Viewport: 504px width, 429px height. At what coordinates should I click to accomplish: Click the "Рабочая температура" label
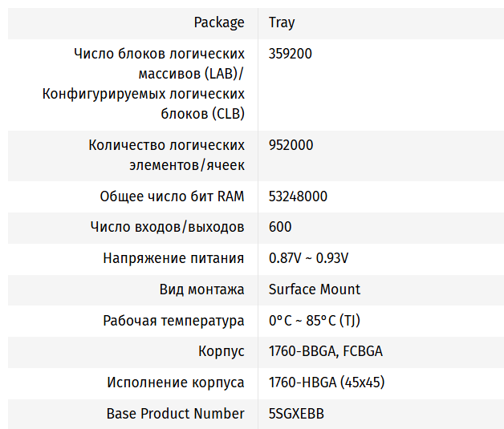click(x=173, y=321)
